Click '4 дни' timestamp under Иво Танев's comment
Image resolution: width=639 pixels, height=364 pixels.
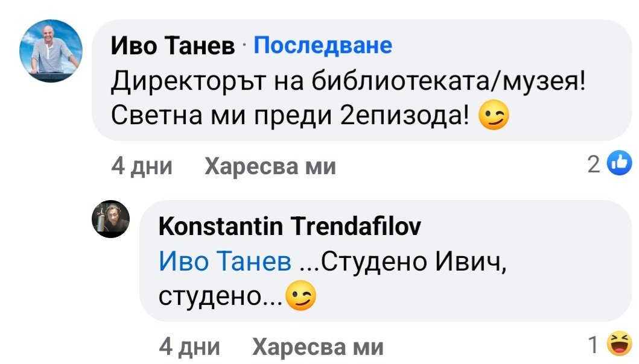(x=142, y=165)
